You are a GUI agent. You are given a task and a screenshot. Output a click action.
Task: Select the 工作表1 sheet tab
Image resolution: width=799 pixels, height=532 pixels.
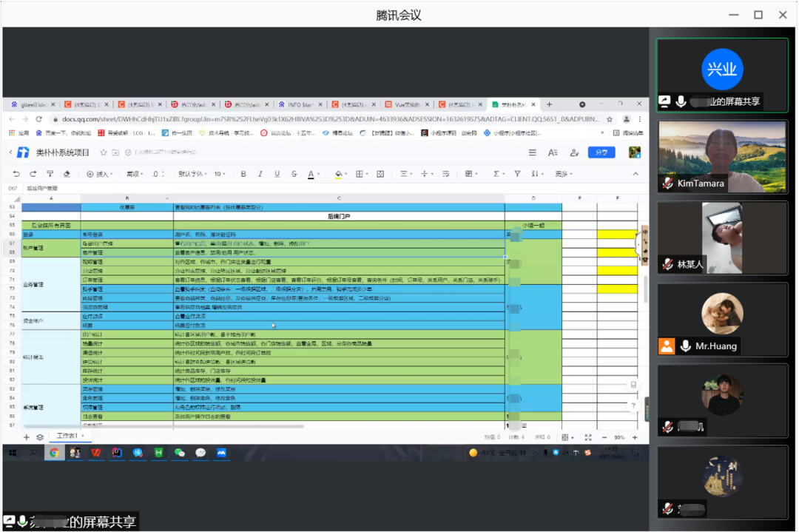coord(70,437)
